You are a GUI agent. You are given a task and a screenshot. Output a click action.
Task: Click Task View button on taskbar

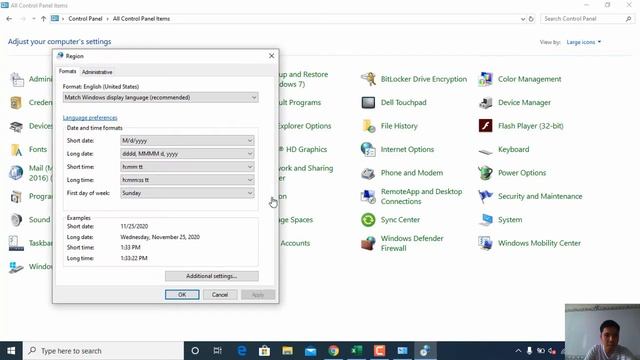[218, 351]
